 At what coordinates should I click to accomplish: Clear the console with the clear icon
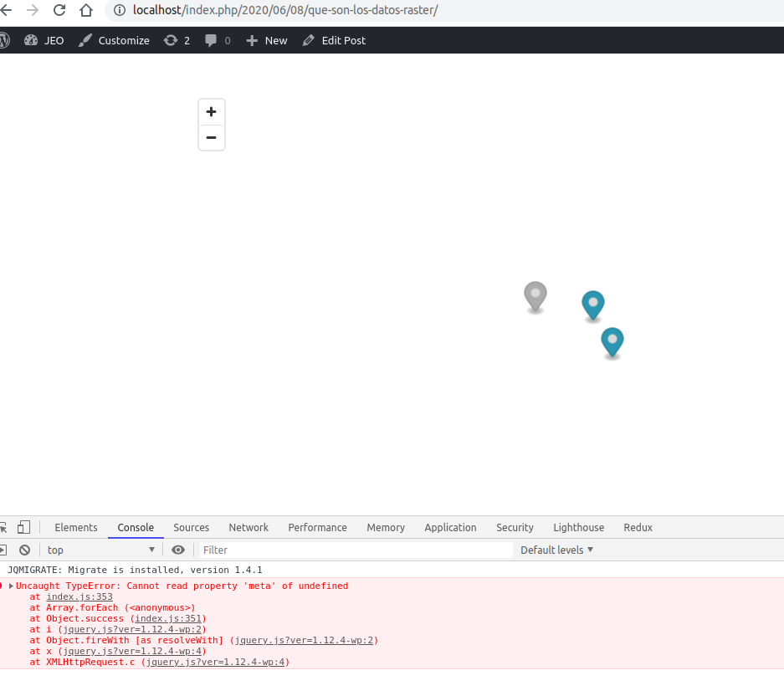pyautogui.click(x=24, y=550)
